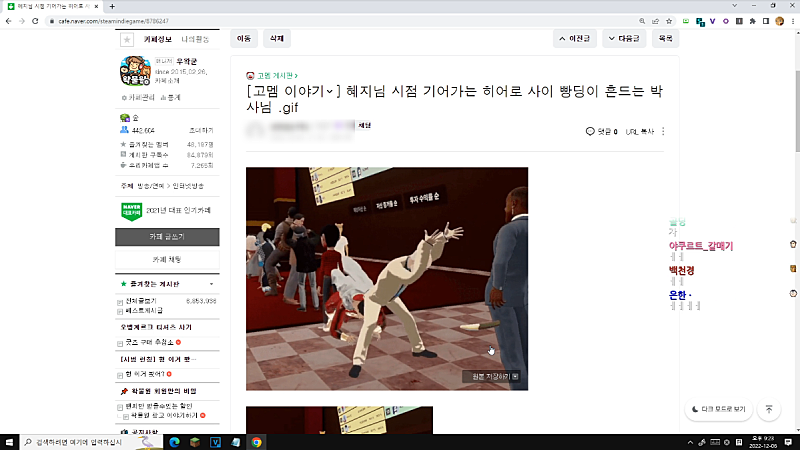Click the NAVER 대표카페 green badge
The image size is (800, 450).
click(131, 211)
